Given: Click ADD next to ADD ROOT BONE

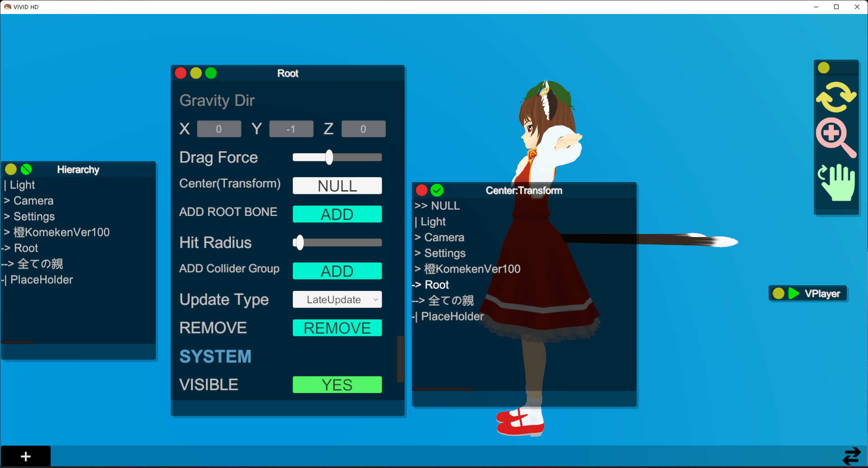Looking at the screenshot, I should pyautogui.click(x=337, y=214).
